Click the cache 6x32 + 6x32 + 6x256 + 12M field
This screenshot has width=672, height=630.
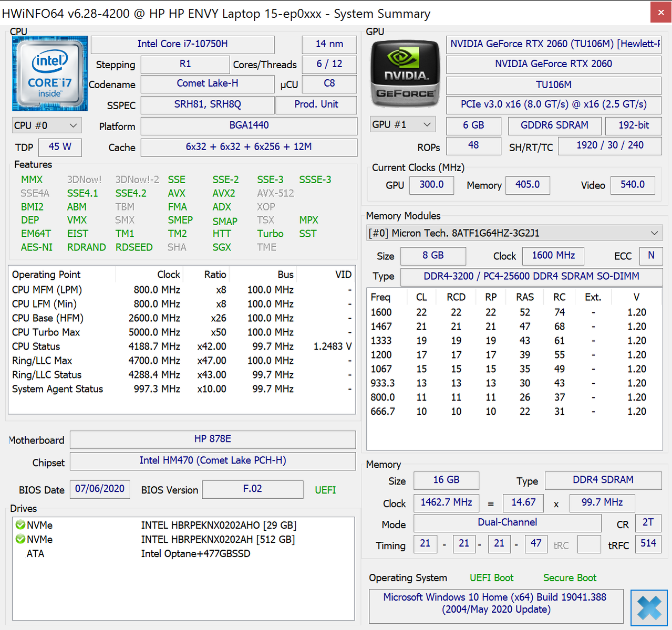pyautogui.click(x=249, y=147)
